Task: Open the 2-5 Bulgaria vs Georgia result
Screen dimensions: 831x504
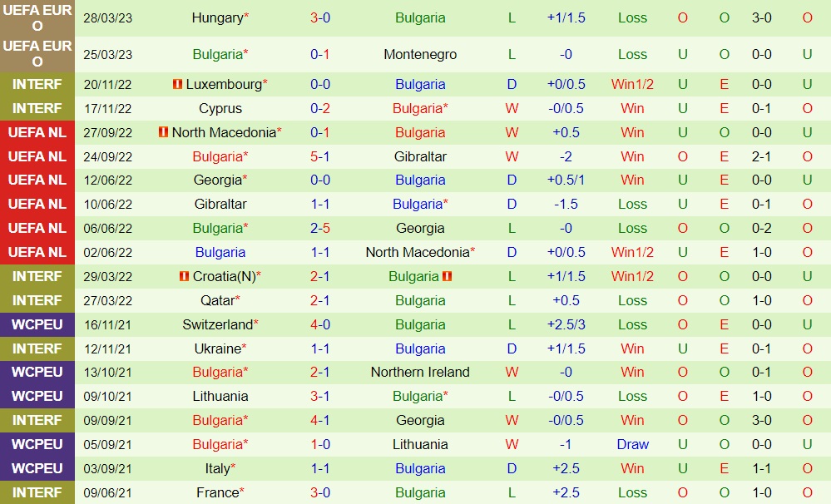Action: tap(320, 228)
